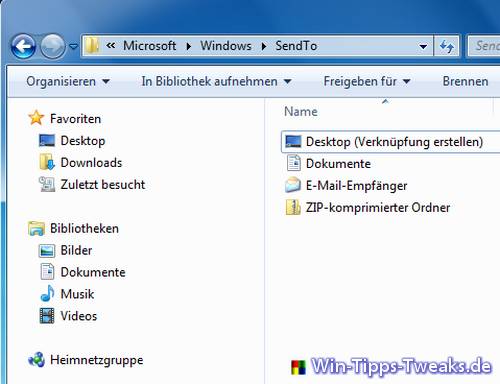The width and height of the screenshot is (500, 384).
Task: Open the Videos library filmstrip icon
Action: click(47, 316)
